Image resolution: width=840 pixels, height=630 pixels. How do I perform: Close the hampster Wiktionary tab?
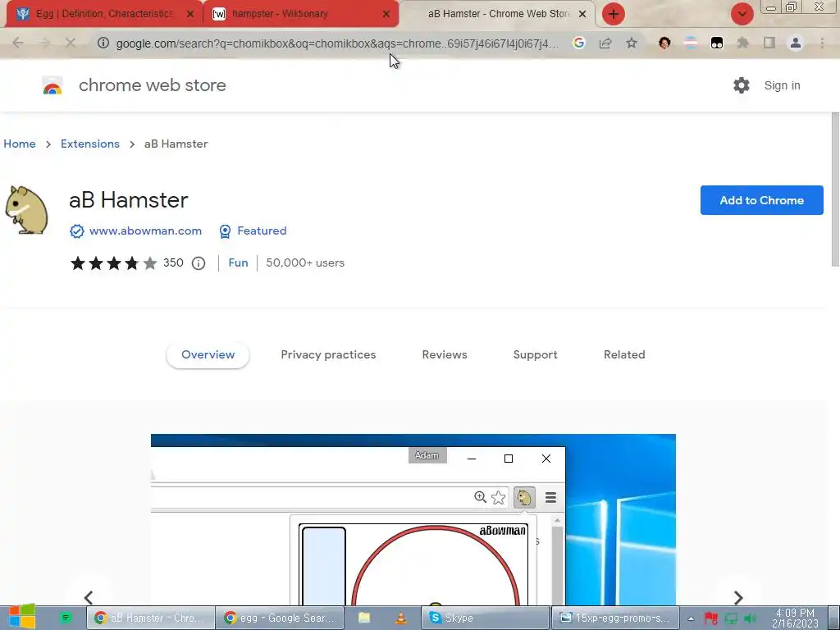[x=386, y=14]
